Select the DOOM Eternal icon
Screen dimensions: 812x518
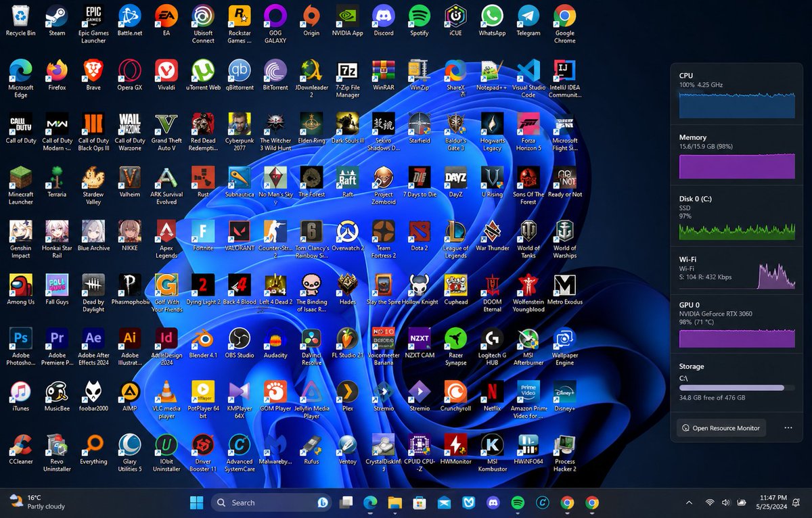492,293
